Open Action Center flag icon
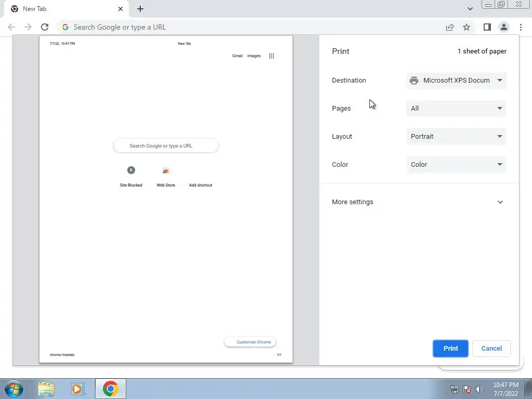Screen dimensions: 532x399 (467, 389)
